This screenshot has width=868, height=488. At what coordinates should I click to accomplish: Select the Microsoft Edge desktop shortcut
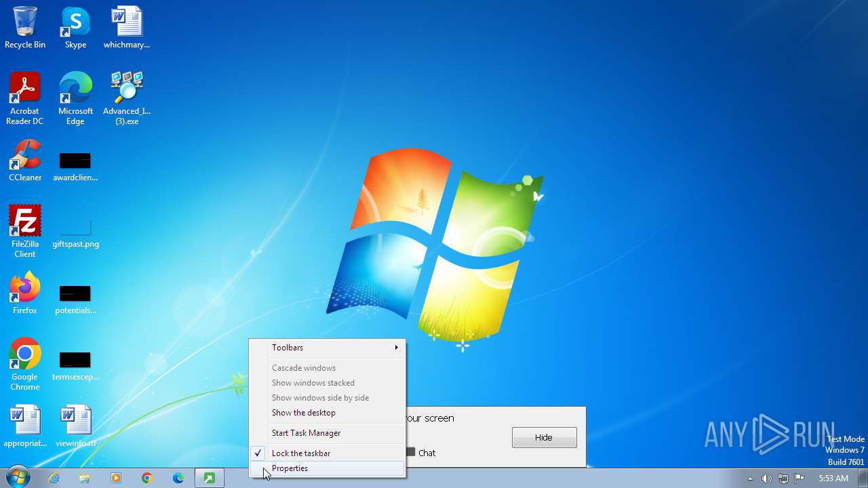[x=75, y=98]
